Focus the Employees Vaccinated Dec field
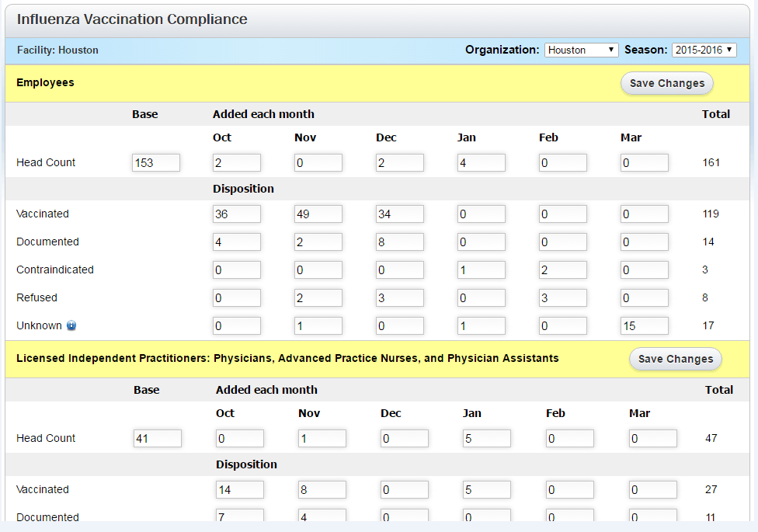 pos(399,214)
